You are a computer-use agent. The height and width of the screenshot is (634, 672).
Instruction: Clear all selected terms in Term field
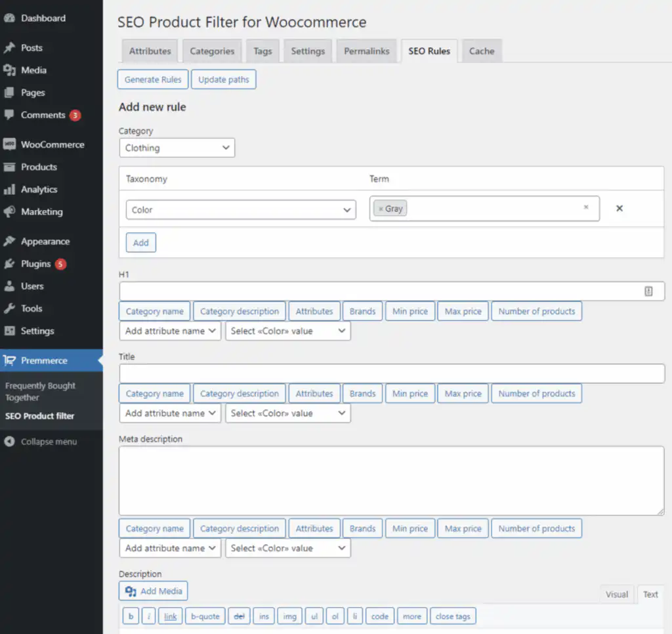586,207
